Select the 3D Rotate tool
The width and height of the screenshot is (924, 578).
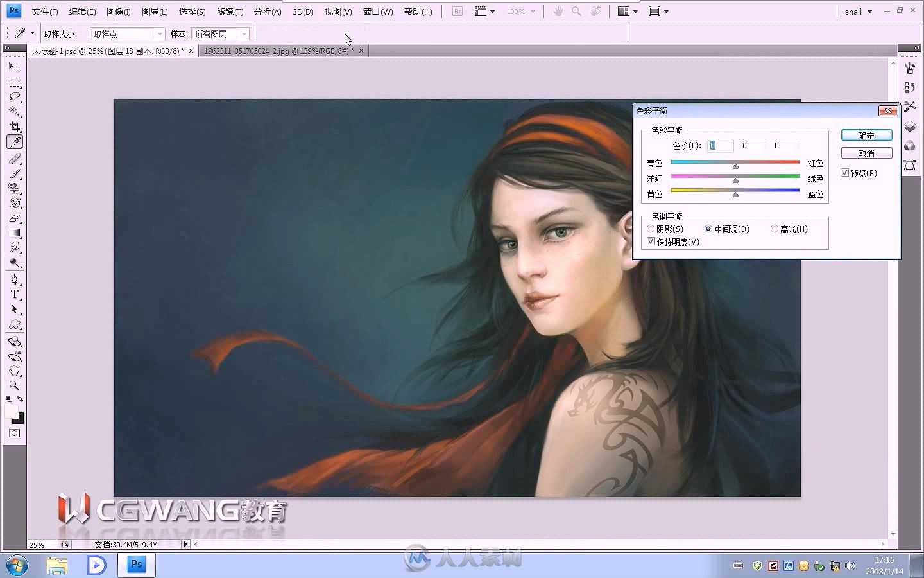pos(14,341)
